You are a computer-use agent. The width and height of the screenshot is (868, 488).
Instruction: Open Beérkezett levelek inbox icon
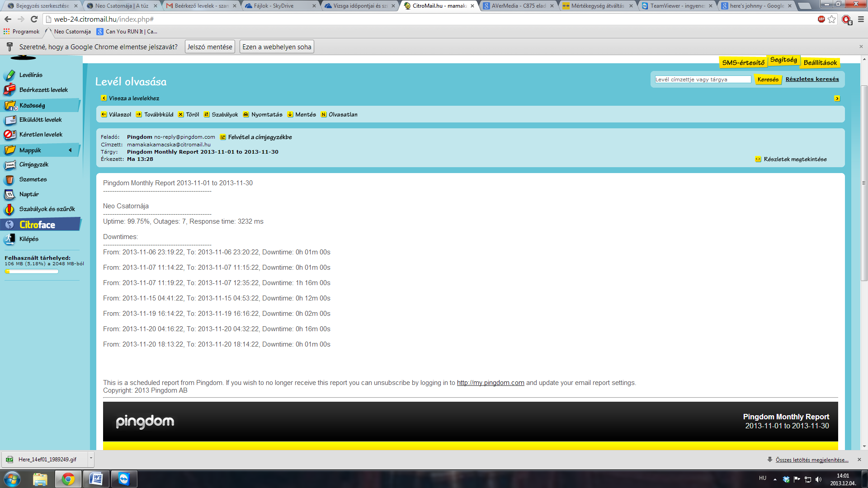[9, 90]
